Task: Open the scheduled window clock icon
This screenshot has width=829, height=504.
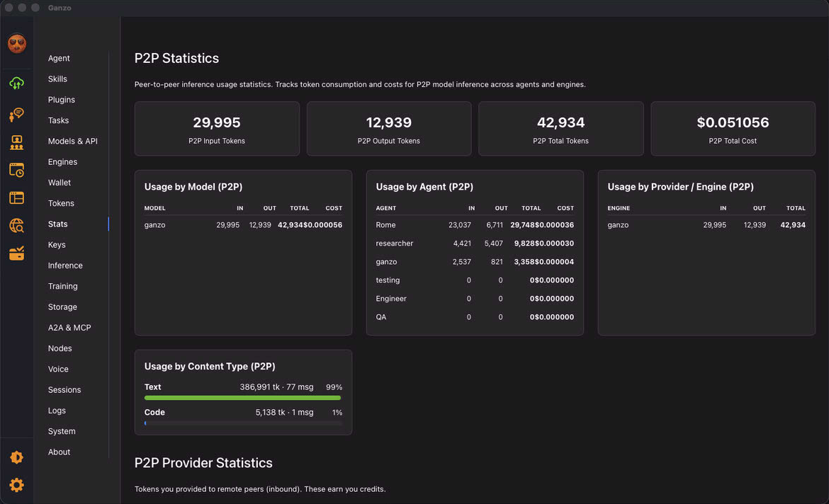Action: click(17, 170)
